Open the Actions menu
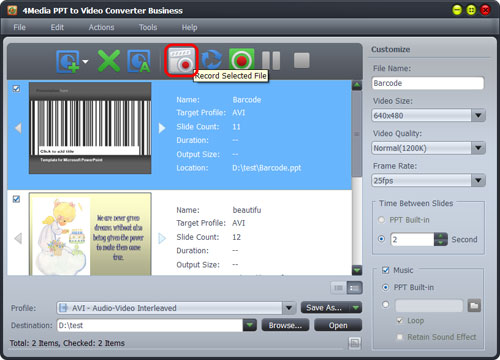This screenshot has height=360, width=500. point(101,27)
